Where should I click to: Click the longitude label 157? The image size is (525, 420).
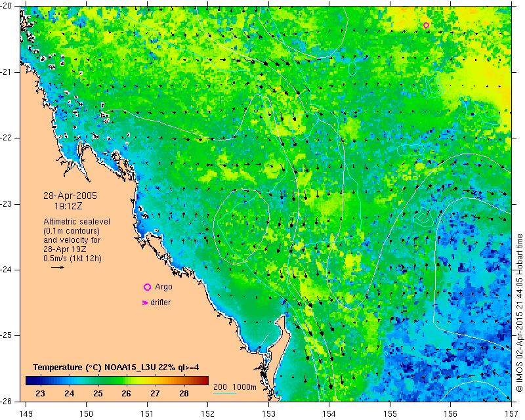(x=511, y=413)
